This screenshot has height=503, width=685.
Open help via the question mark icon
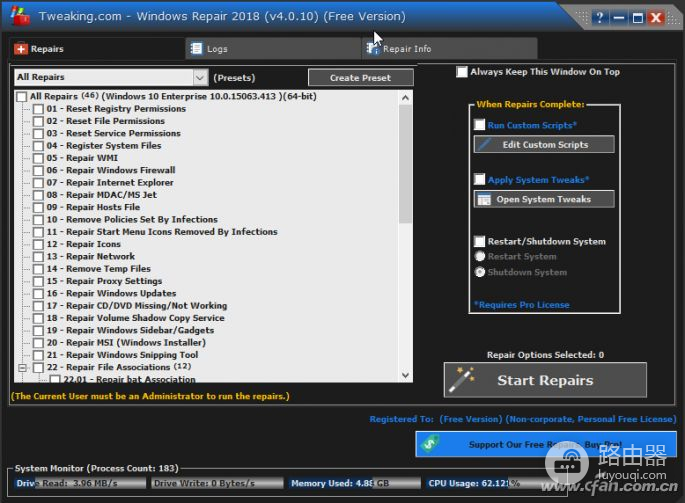coord(599,18)
